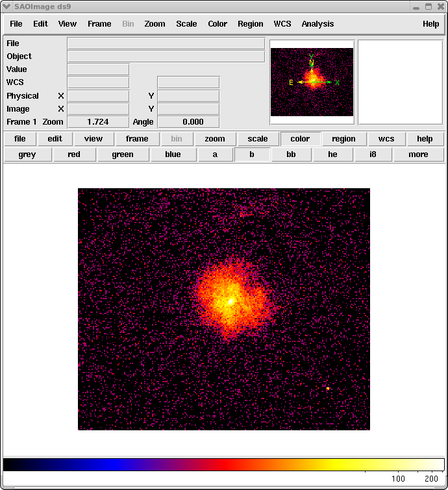Image resolution: width=448 pixels, height=490 pixels.
Task: Click the File name input field
Action: point(166,43)
